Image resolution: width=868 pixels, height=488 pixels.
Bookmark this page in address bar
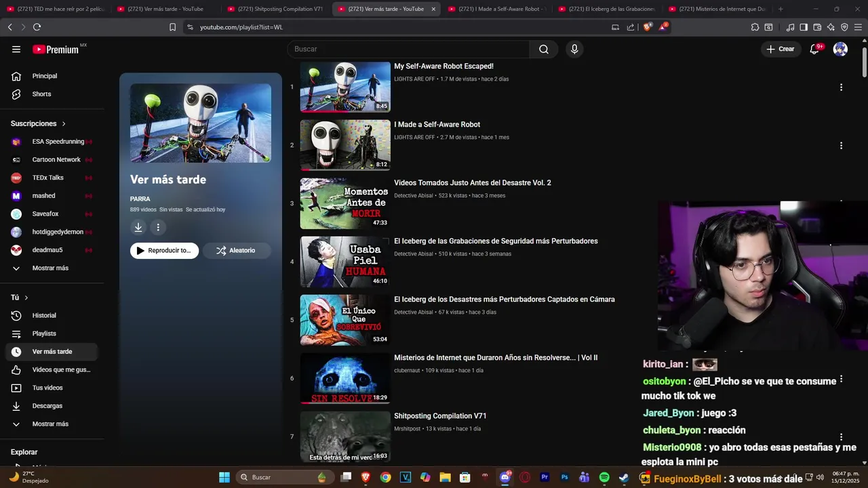click(172, 27)
